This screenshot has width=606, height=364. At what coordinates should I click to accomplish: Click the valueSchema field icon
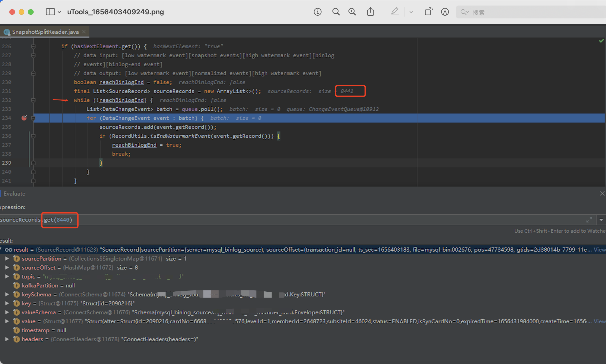point(16,312)
